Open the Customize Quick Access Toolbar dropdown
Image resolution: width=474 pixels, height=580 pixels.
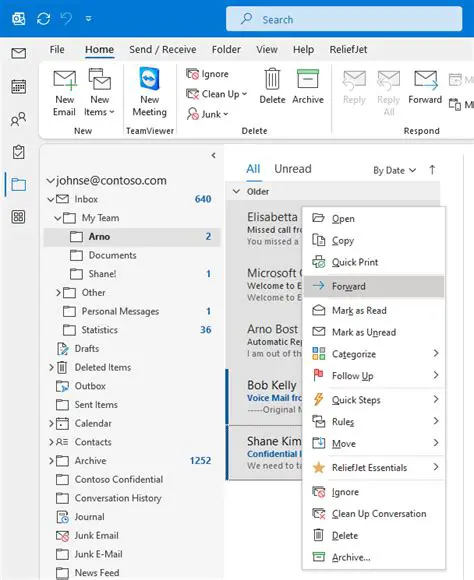[x=88, y=18]
